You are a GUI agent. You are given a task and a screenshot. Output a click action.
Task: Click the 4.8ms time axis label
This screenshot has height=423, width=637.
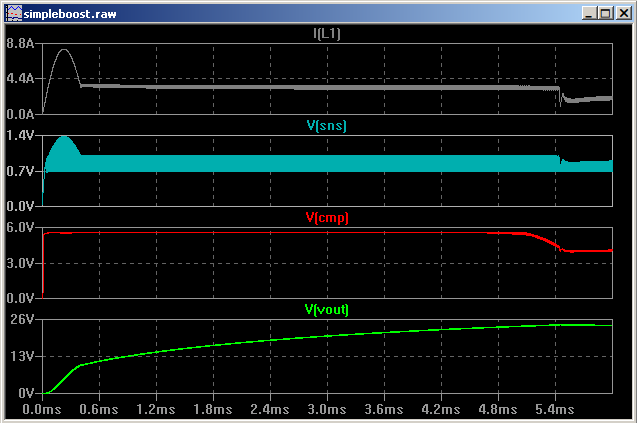pyautogui.click(x=498, y=409)
